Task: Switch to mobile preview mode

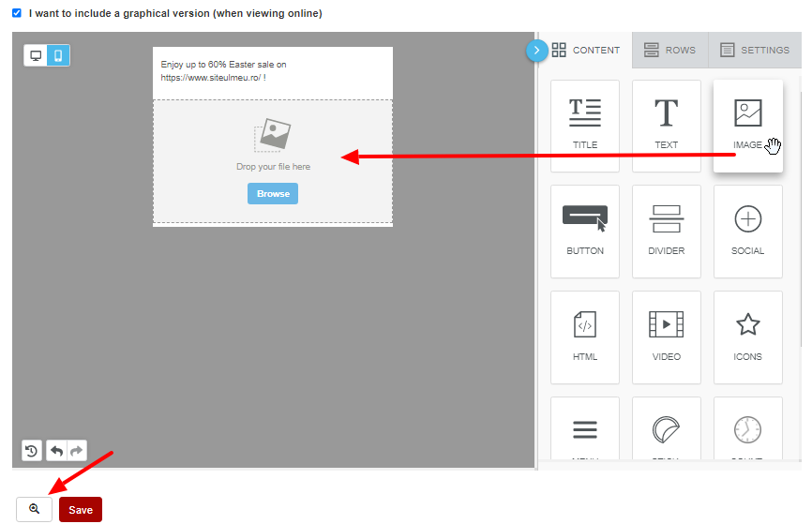Action: [x=58, y=55]
